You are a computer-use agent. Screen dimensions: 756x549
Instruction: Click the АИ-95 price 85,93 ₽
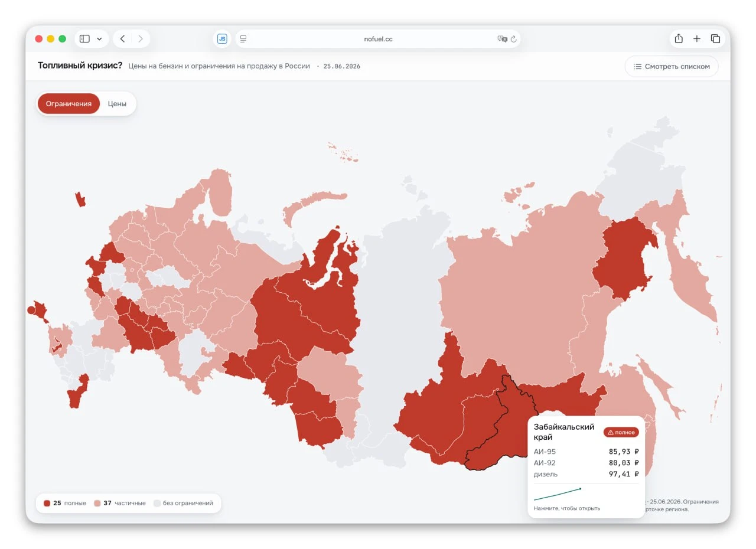pos(624,452)
